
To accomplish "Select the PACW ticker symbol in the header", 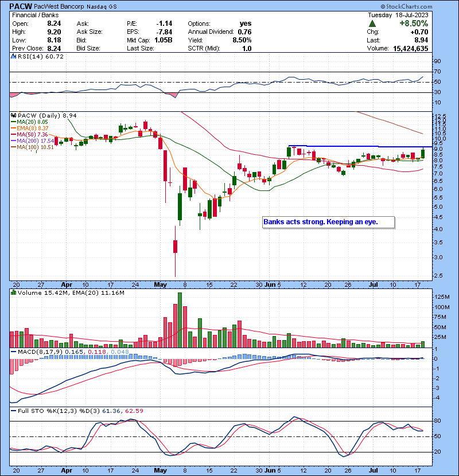I will click(x=21, y=6).
